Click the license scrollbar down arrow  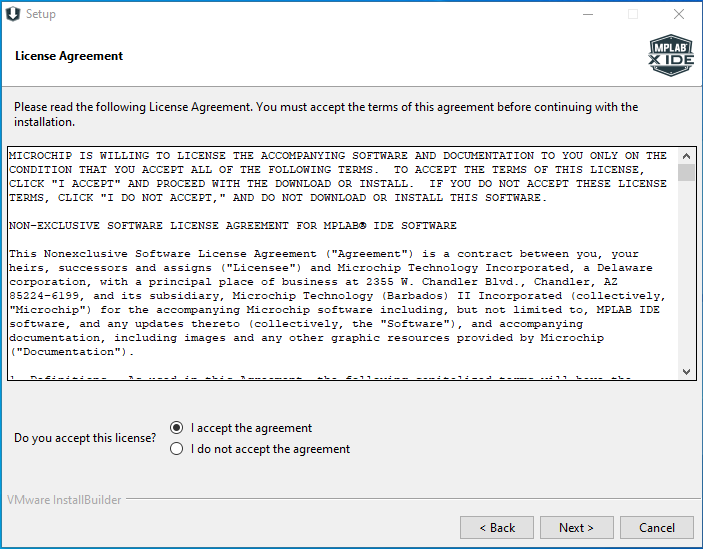tap(686, 372)
